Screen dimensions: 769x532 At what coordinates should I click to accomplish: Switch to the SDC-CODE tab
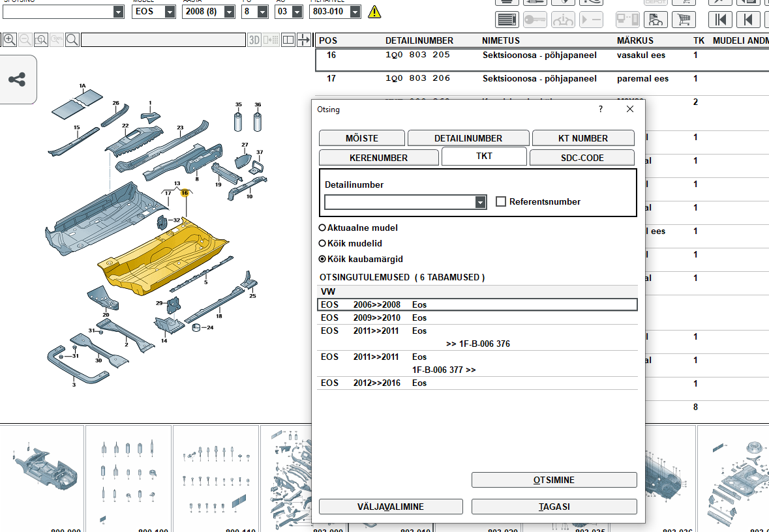pyautogui.click(x=582, y=158)
